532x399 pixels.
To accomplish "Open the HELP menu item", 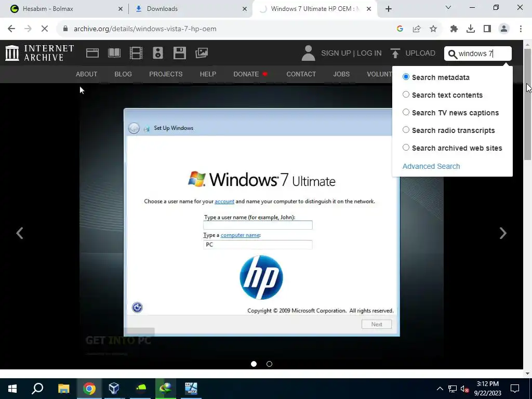I will click(x=208, y=74).
